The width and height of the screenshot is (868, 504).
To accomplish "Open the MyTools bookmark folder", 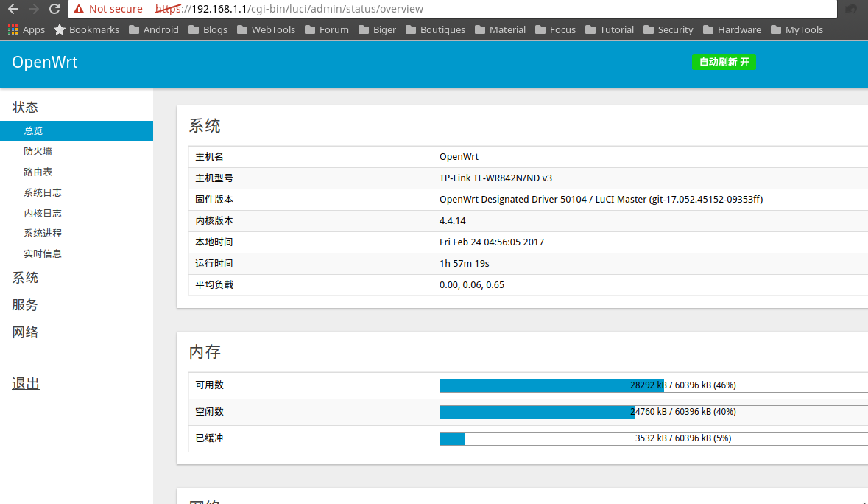I will pos(797,30).
